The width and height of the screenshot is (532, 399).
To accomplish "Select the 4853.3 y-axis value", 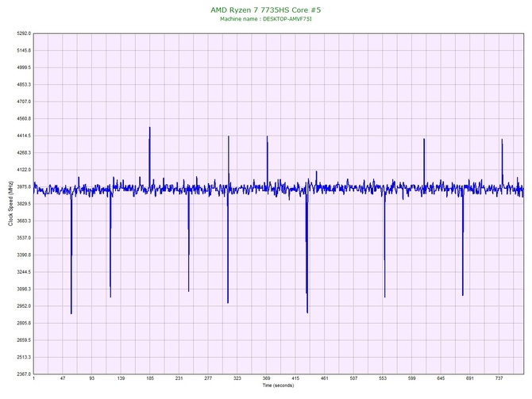I will (x=24, y=84).
